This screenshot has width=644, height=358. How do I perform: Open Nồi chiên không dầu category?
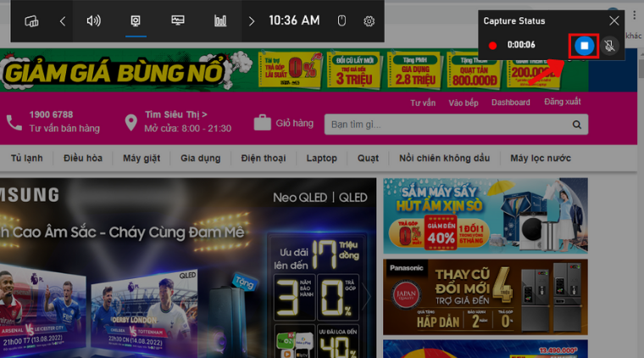click(444, 159)
